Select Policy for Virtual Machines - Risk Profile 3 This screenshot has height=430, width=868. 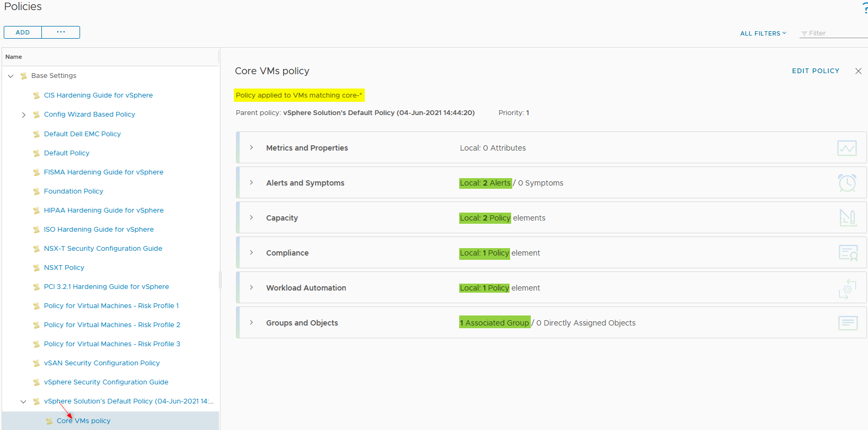tap(112, 344)
